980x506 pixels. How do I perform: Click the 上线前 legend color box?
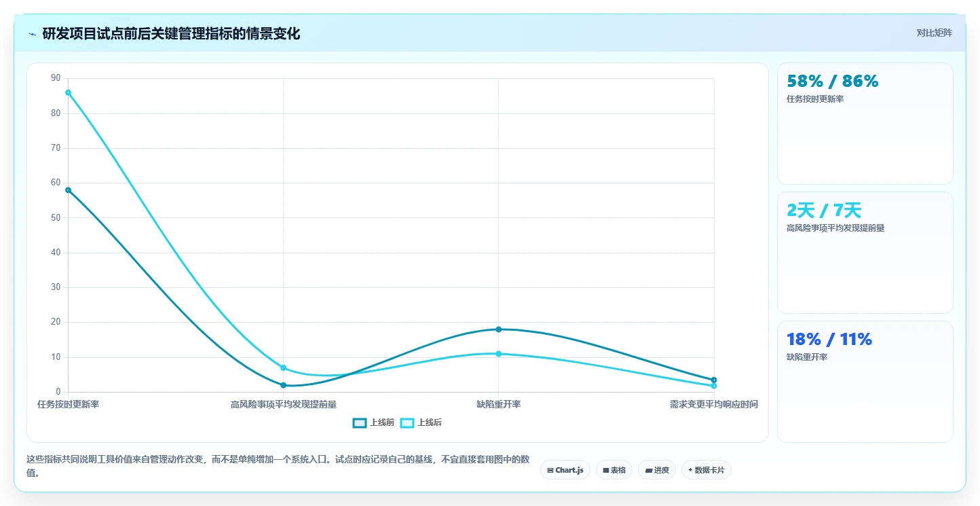(x=360, y=422)
